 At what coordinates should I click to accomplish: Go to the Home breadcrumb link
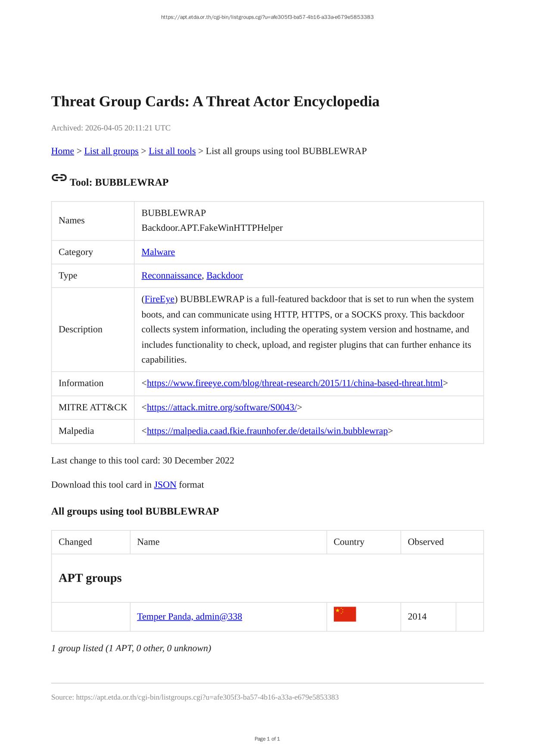(x=62, y=151)
